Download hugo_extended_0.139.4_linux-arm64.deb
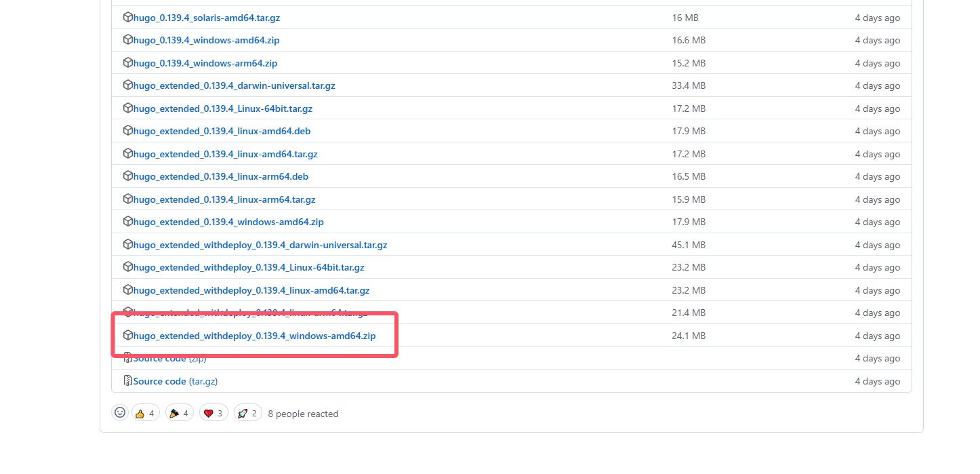This screenshot has height=474, width=980. (x=221, y=176)
